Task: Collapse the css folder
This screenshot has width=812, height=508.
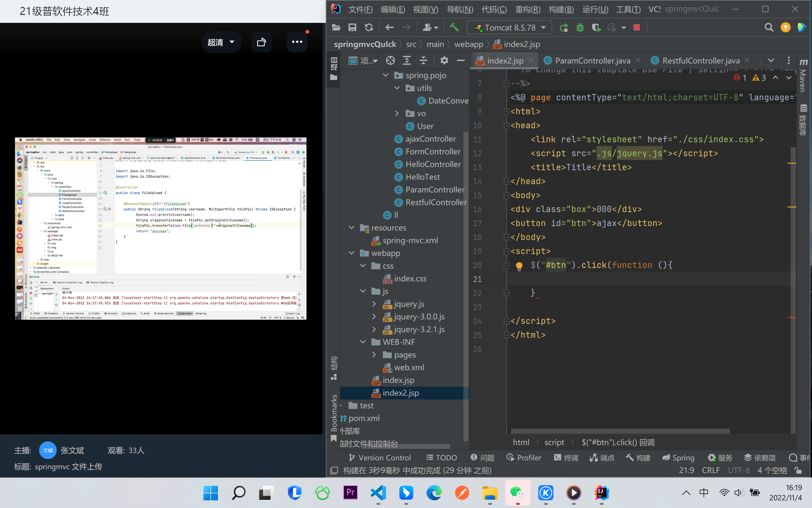Action: [x=363, y=266]
